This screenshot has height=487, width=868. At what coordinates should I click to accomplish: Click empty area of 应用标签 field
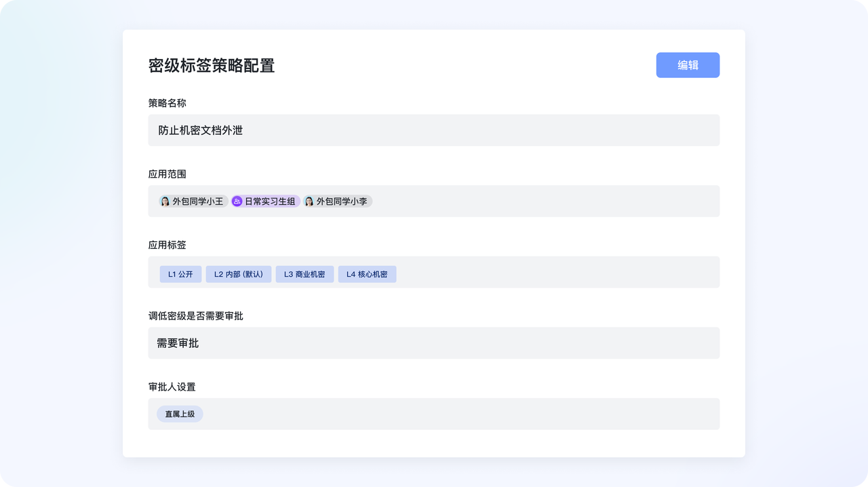tap(556, 272)
